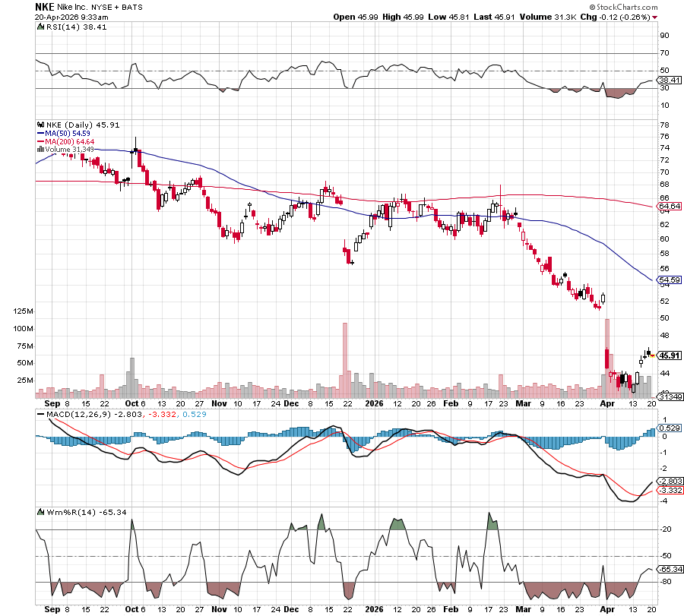The height and width of the screenshot is (616, 684).
Task: Click the 54.59 MA(50) price tag
Action: [669, 280]
